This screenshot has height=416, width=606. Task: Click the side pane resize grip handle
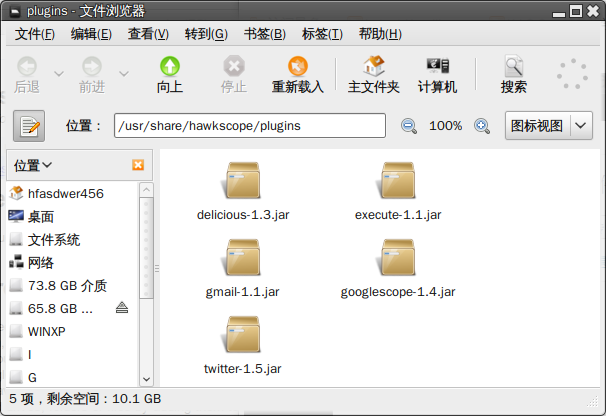pos(157,268)
